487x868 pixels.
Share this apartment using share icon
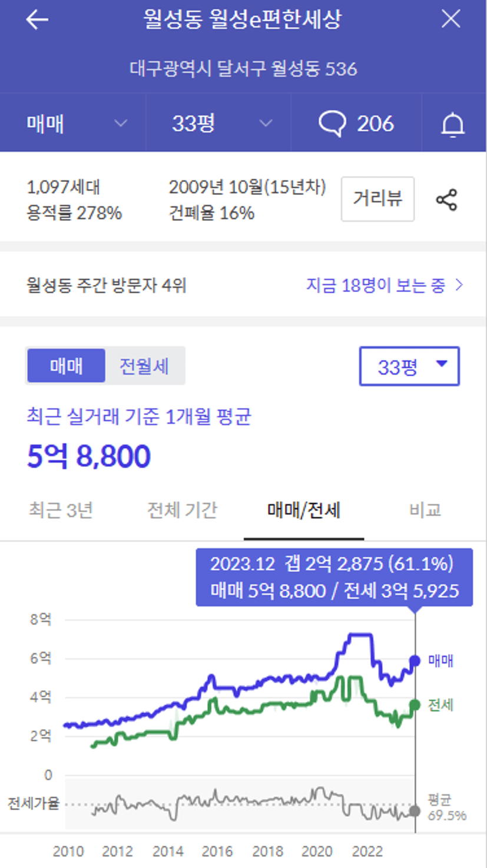click(447, 200)
